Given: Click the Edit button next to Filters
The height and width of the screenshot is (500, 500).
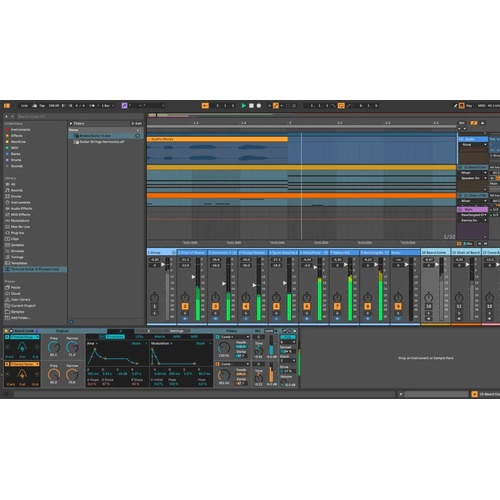Looking at the screenshot, I should pos(137,123).
